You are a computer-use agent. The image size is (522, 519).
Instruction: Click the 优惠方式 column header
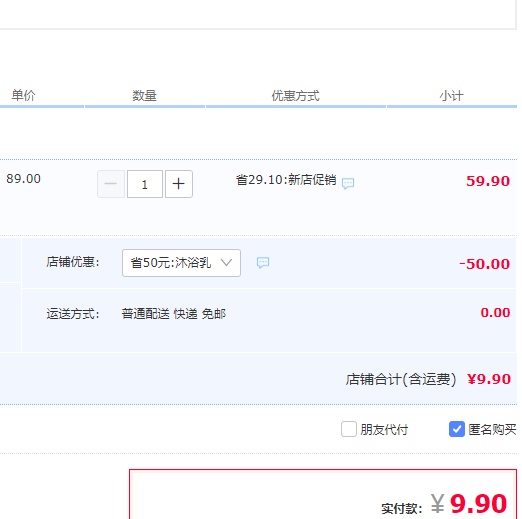295,96
